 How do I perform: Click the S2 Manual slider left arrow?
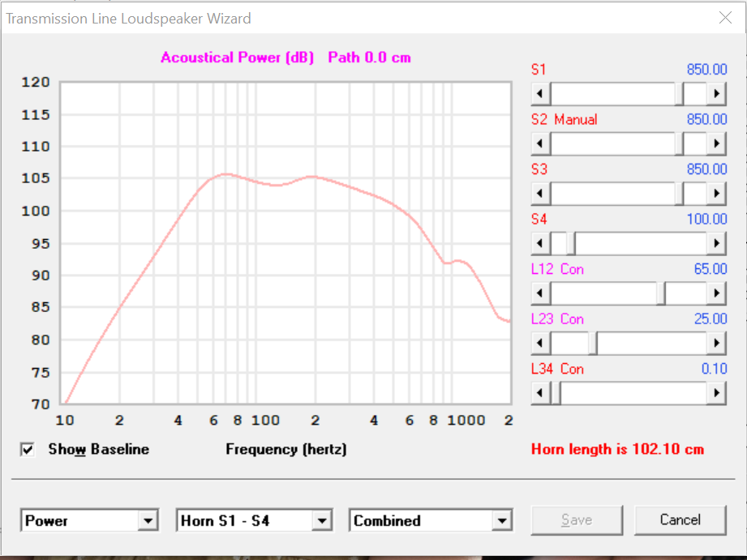pyautogui.click(x=541, y=143)
